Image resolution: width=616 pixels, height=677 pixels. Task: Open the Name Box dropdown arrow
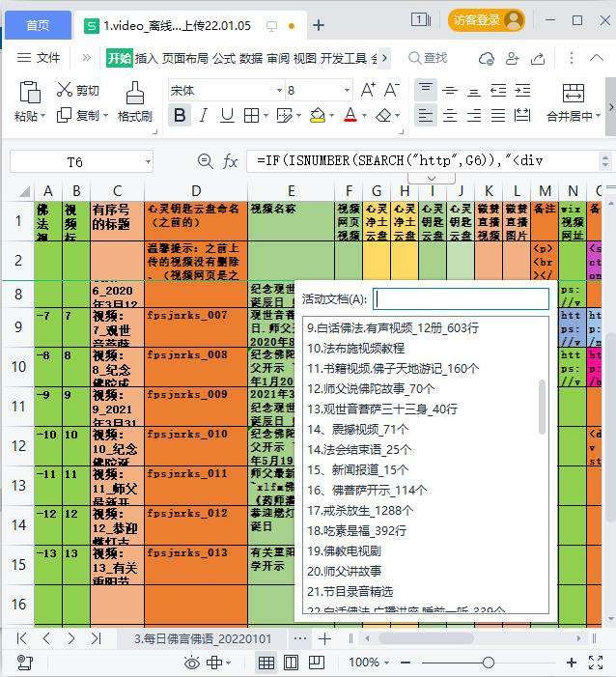point(148,162)
